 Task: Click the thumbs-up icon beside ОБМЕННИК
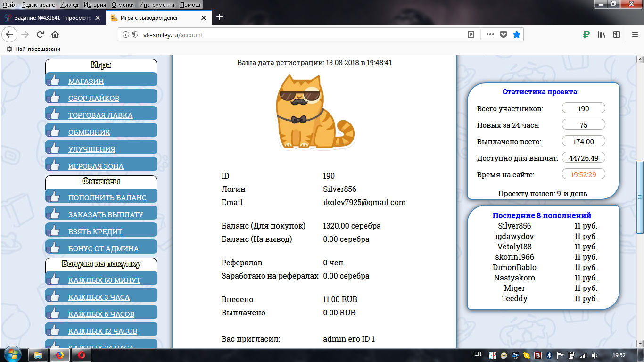pos(53,131)
